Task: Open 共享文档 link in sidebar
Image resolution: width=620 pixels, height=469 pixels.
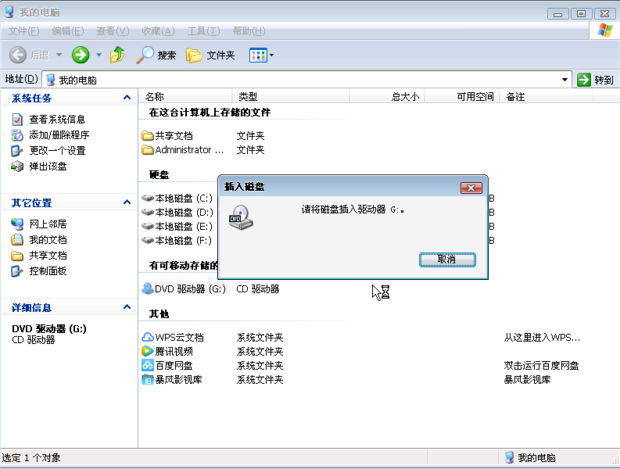Action: pyautogui.click(x=48, y=255)
